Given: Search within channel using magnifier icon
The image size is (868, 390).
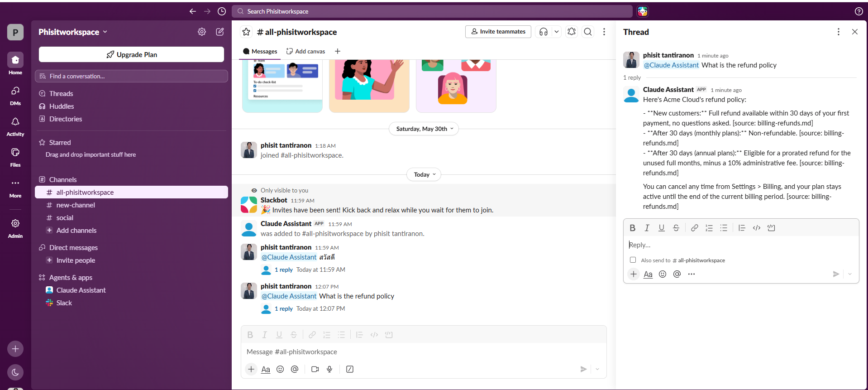Looking at the screenshot, I should (x=588, y=32).
